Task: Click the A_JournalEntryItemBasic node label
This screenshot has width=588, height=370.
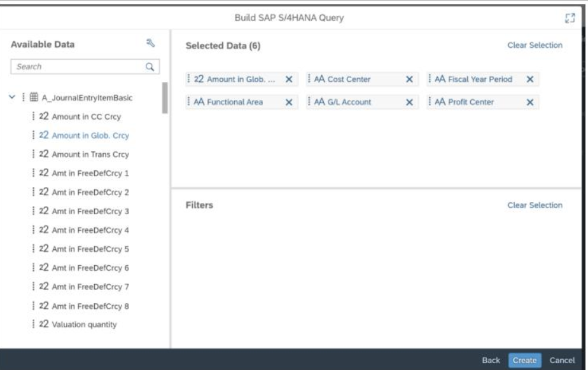Action: click(87, 98)
